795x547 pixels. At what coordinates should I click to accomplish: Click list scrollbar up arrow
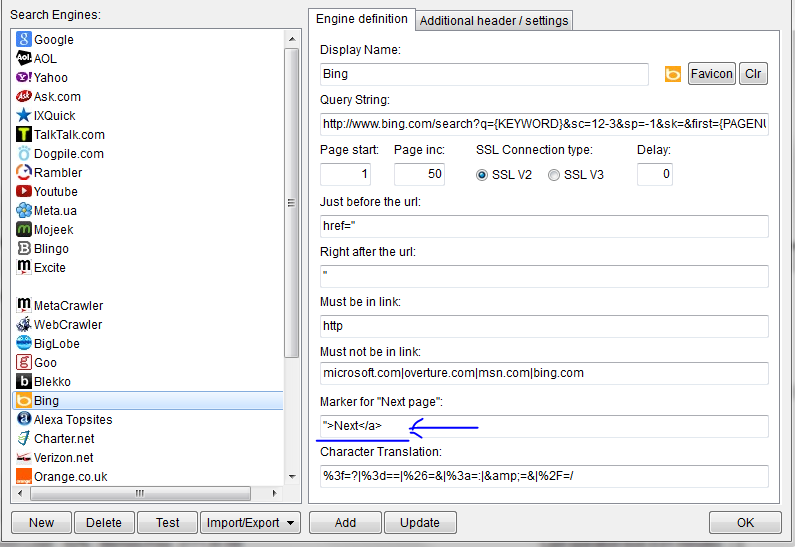coord(292,39)
